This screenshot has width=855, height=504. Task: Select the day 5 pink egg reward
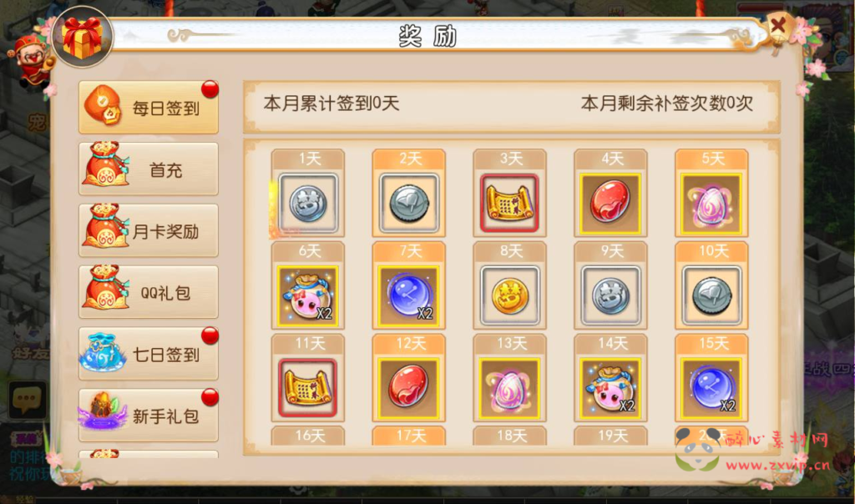pyautogui.click(x=711, y=204)
